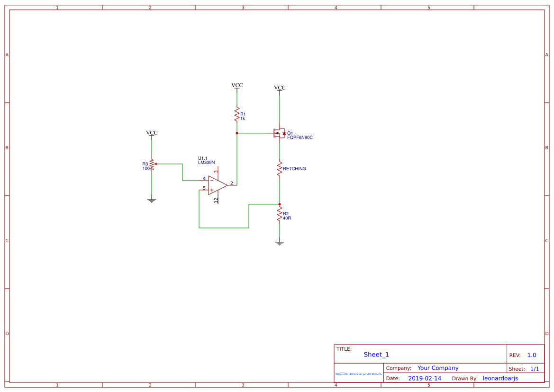Click the Drawn By name leonardoarjs
The height and width of the screenshot is (392, 554).
pyautogui.click(x=500, y=378)
